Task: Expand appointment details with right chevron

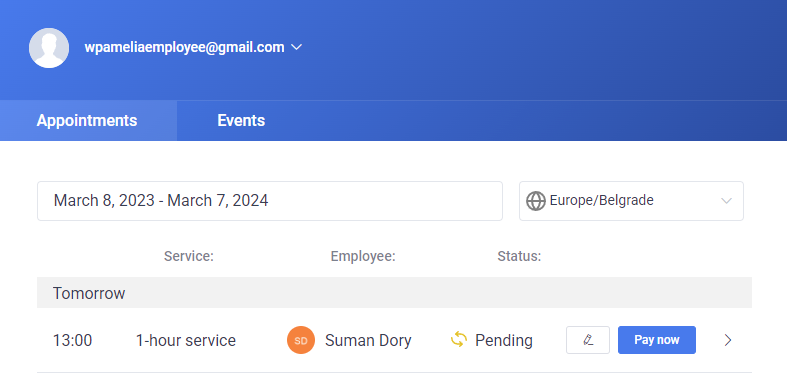Action: click(728, 340)
